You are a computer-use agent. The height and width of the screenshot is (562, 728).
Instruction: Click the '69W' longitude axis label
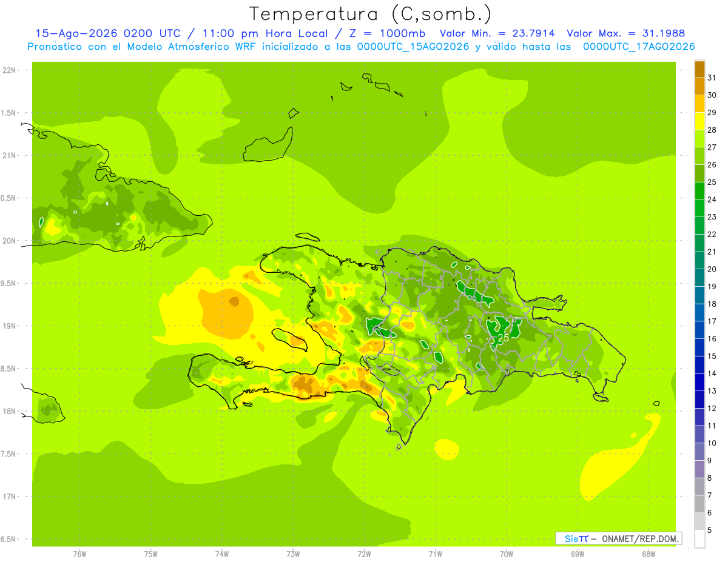578,554
